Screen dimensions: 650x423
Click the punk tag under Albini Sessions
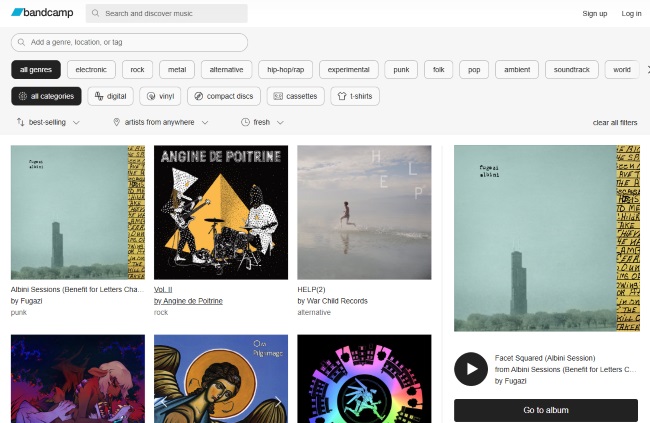pos(19,312)
